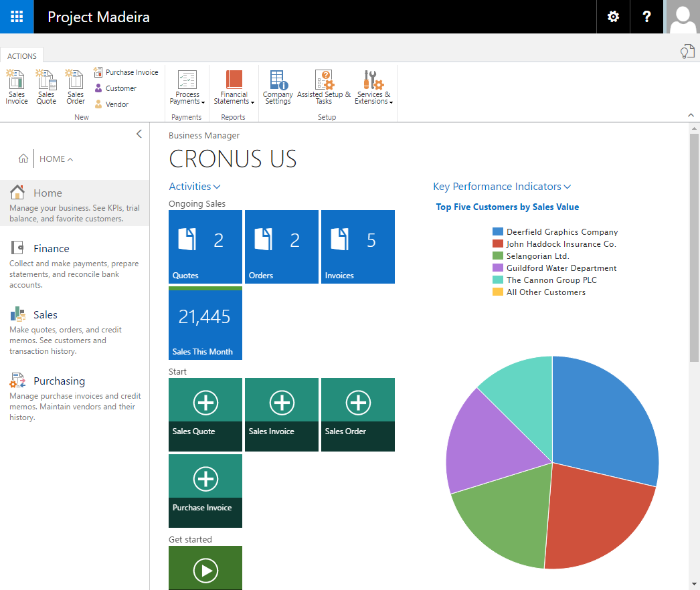This screenshot has height=590, width=700.
Task: Click the Top Five Customers chart title
Action: click(507, 207)
